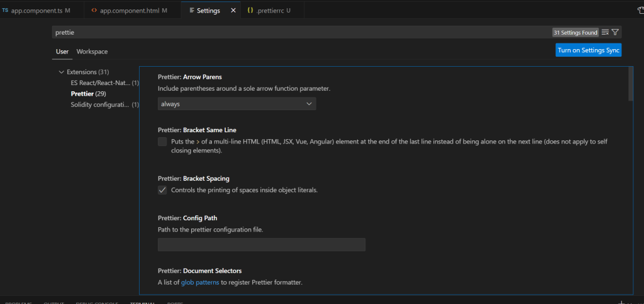Viewport: 644px width, 304px height.
Task: Select ES React/React-Native extension settings
Action: tap(101, 83)
